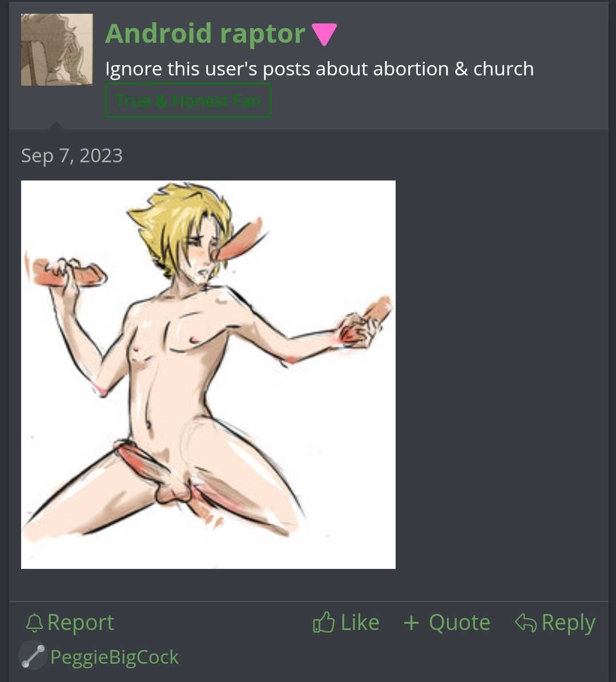Report this post using the Report label
The height and width of the screenshot is (682, 616).
click(80, 623)
